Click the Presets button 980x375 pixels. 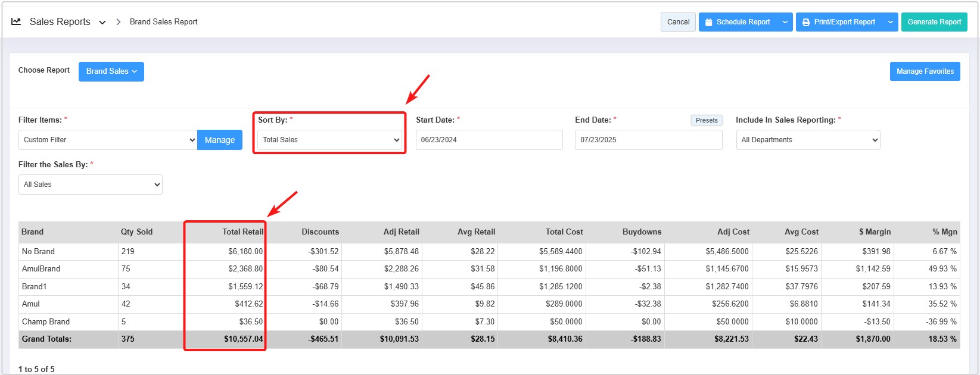click(x=707, y=120)
